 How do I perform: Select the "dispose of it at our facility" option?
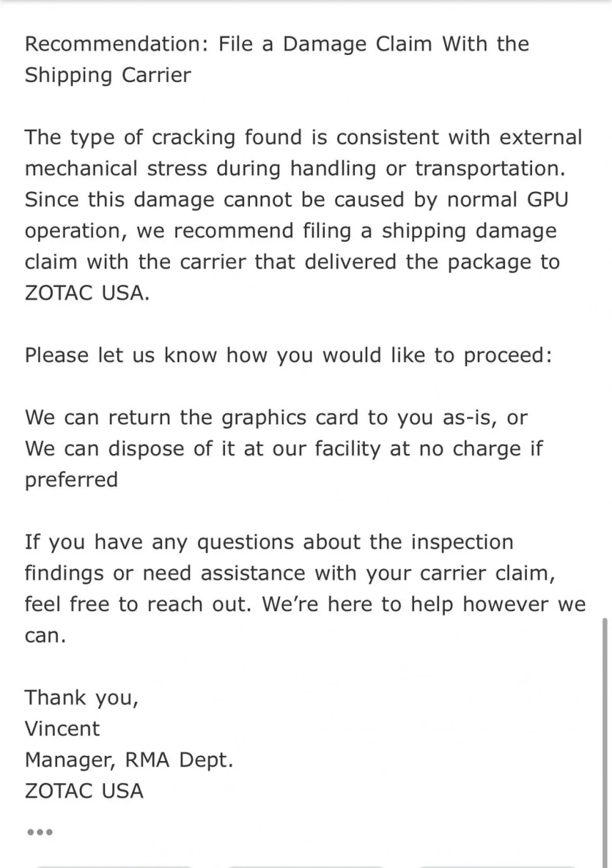(x=285, y=449)
